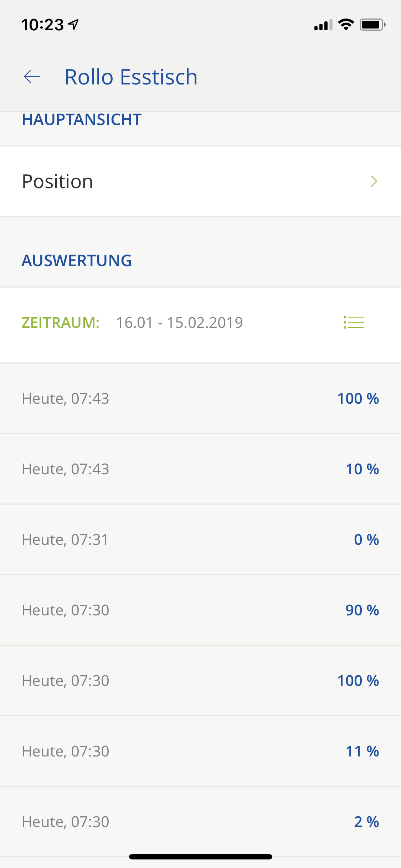401x868 pixels.
Task: Tap the Wi-Fi status icon
Action: point(345,24)
